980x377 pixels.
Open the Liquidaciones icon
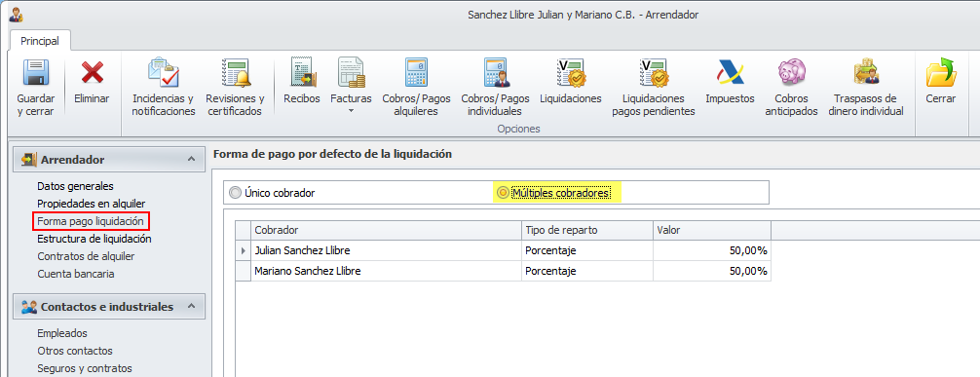570,72
